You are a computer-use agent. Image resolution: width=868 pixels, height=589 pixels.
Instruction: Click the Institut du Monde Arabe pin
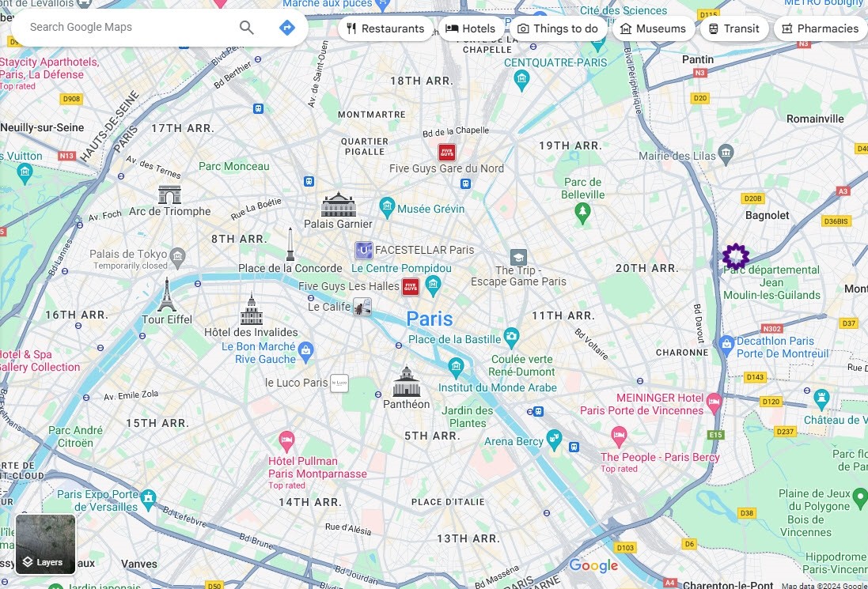point(456,367)
